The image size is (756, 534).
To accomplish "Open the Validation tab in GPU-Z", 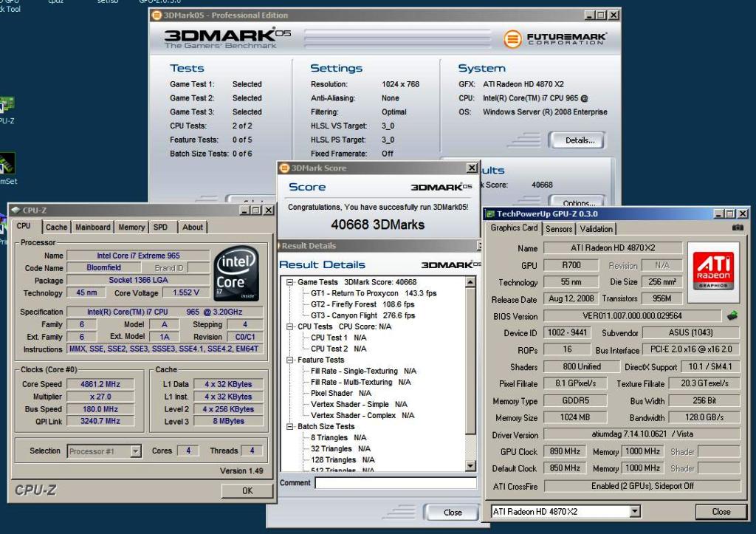I will pos(597,229).
